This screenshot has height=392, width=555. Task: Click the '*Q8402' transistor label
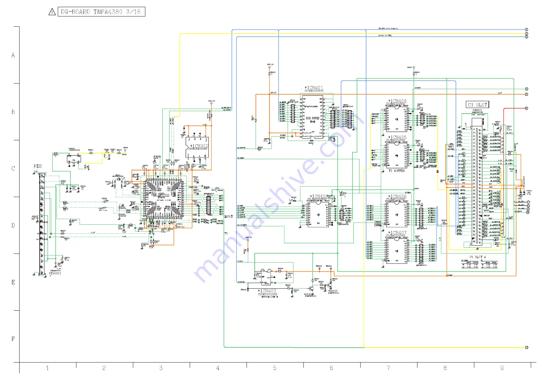click(x=333, y=291)
